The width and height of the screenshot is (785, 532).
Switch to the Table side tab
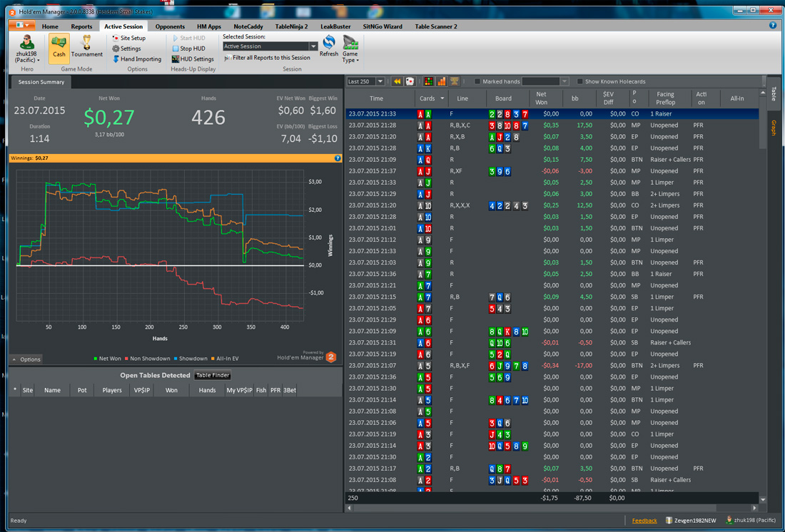(773, 93)
